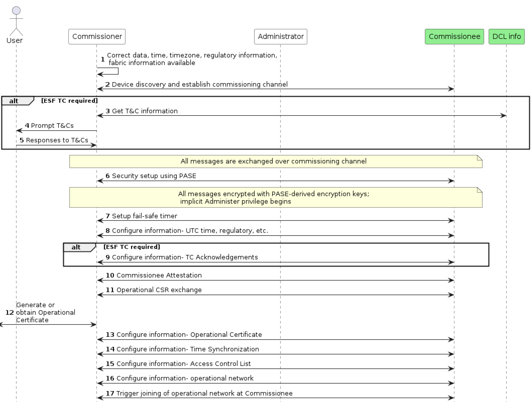Click the commissioning channel note
Viewport: 532px width, 402px height.
273,161
